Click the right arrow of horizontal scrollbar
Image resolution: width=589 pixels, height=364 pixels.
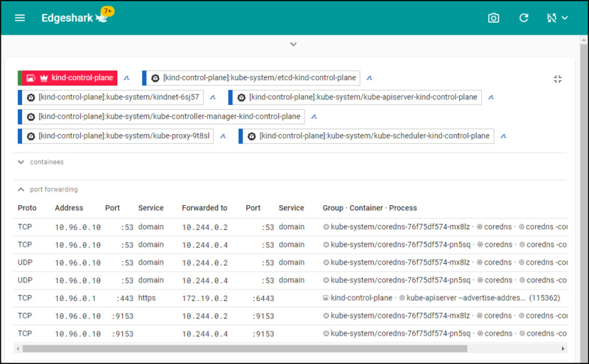[x=563, y=348]
